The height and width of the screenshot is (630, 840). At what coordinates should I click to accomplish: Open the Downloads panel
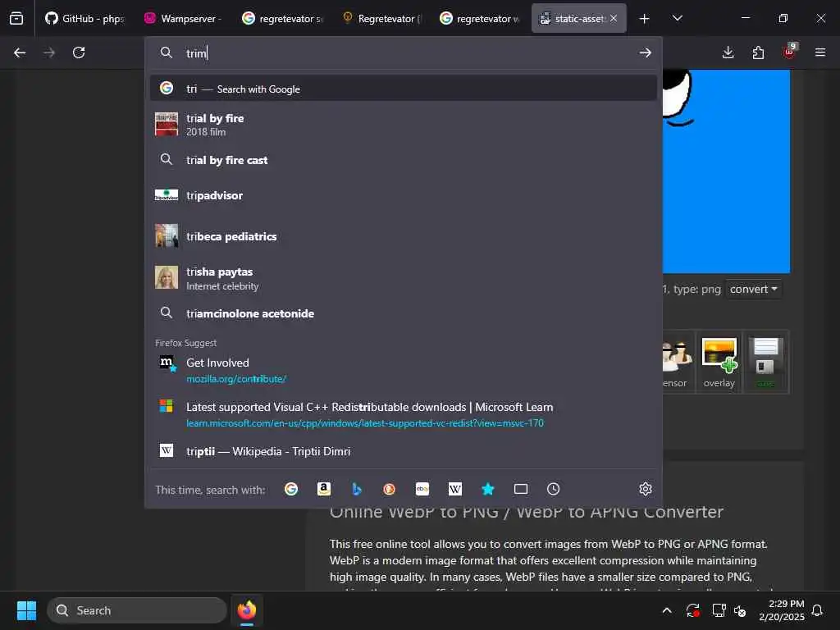coord(728,52)
